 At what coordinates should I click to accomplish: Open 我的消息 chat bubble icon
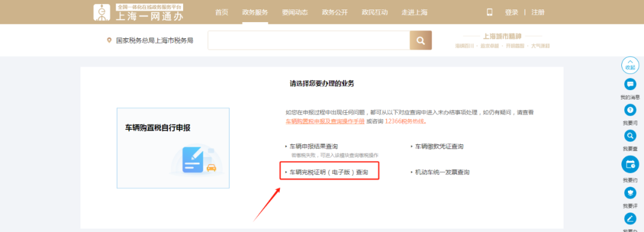coord(630,84)
